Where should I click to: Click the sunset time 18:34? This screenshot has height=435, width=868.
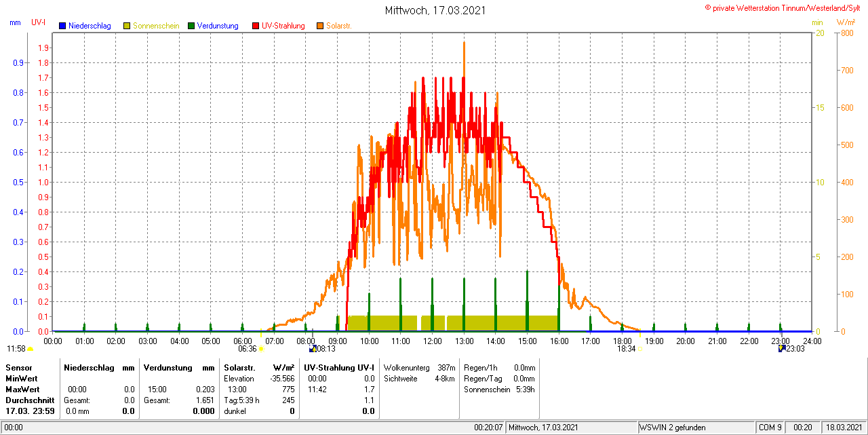(626, 349)
